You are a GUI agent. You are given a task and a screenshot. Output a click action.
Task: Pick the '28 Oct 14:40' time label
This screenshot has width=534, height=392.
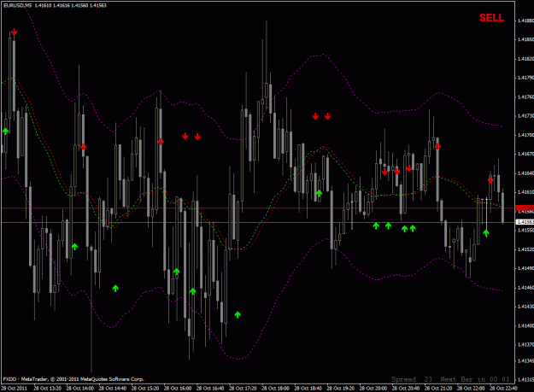pyautogui.click(x=113, y=389)
